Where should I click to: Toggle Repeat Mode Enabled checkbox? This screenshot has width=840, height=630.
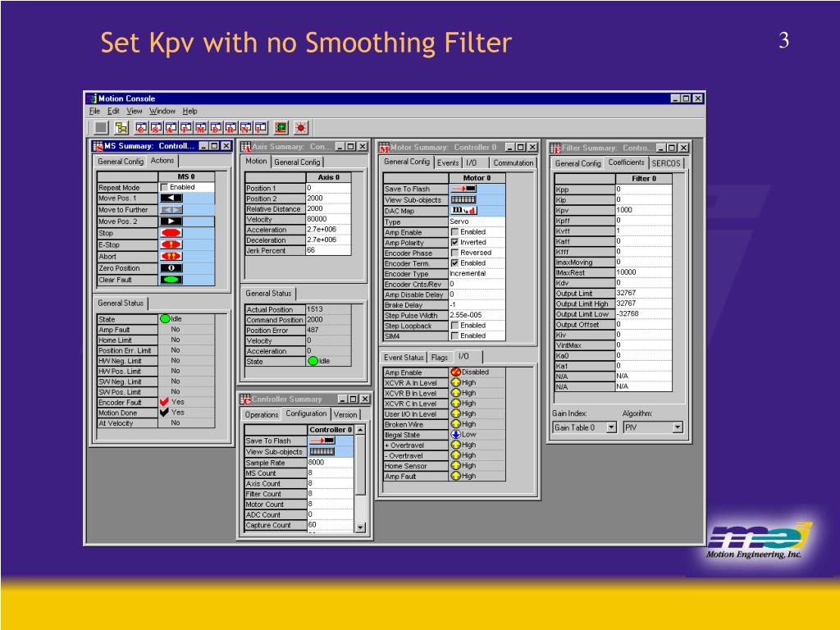click(164, 187)
